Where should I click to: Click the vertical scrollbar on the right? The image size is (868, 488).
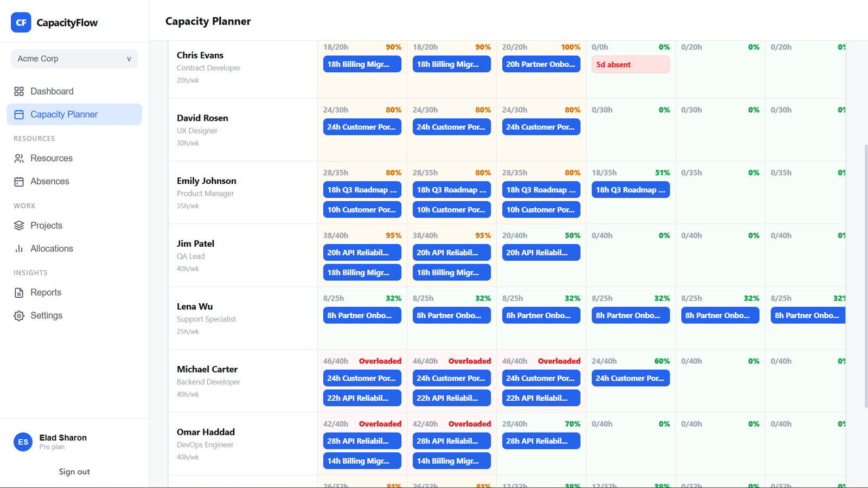click(865, 277)
